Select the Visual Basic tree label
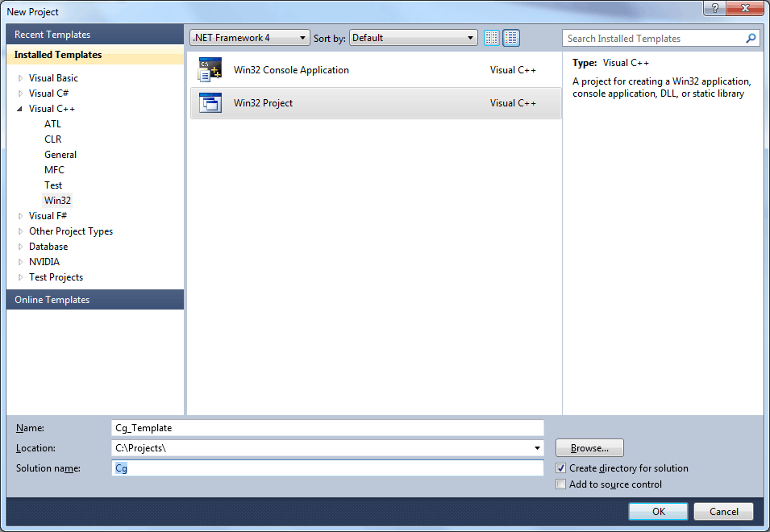 coord(53,78)
